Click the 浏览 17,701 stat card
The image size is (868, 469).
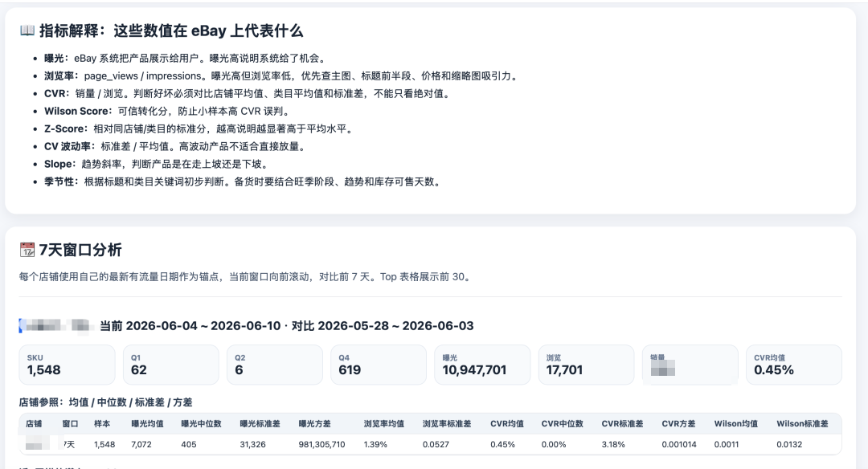point(586,365)
